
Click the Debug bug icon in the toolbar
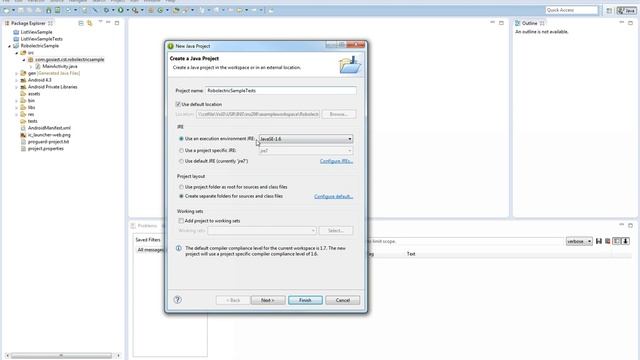click(106, 10)
